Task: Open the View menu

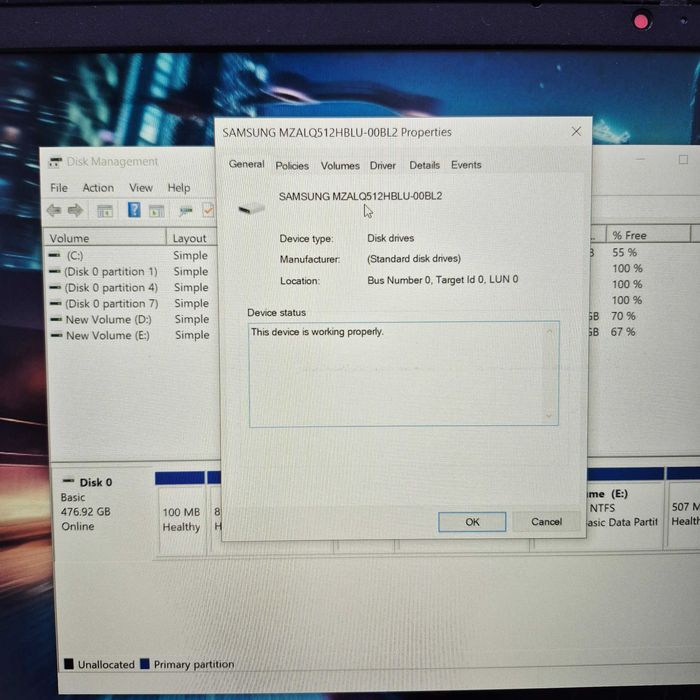Action: [141, 188]
